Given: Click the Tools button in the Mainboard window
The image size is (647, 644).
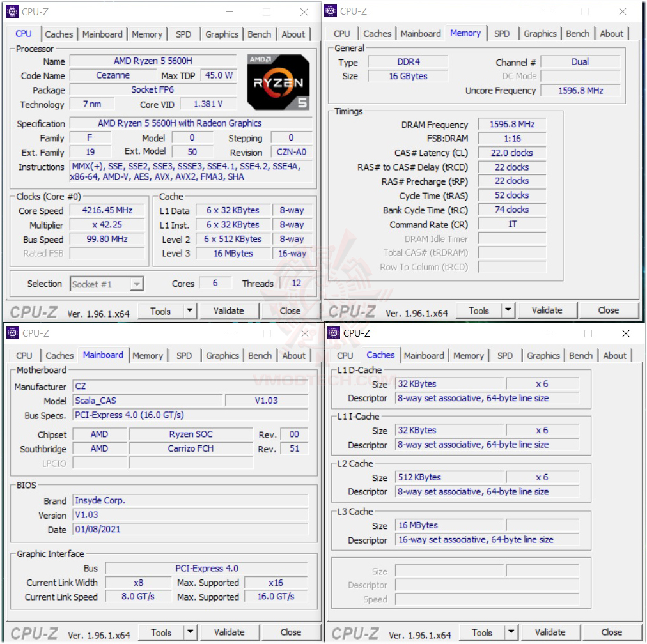Looking at the screenshot, I should 161,632.
